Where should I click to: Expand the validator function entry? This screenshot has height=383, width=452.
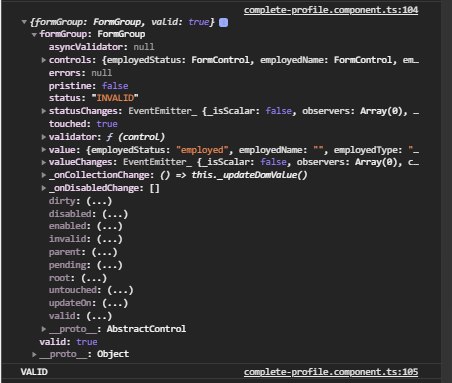44,137
